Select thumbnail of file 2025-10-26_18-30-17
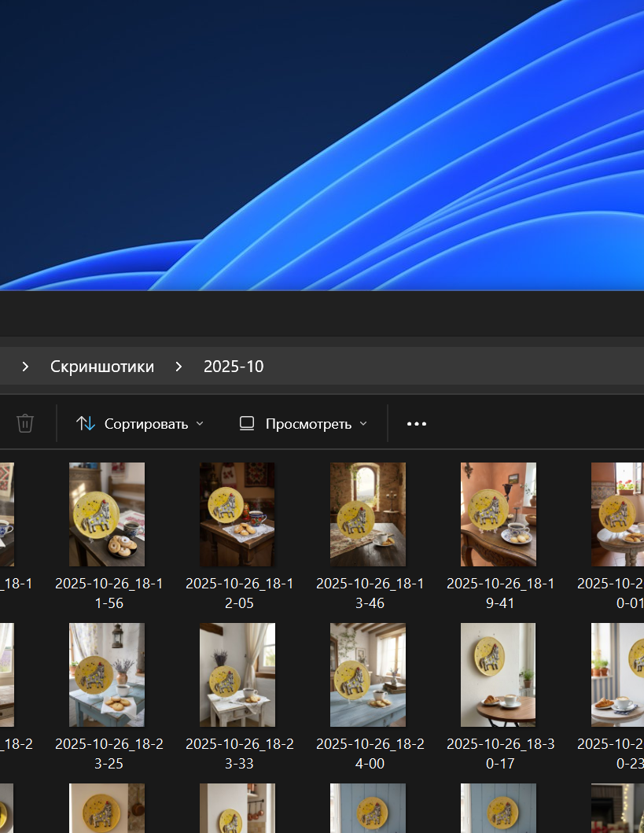Image resolution: width=644 pixels, height=833 pixels. point(499,675)
